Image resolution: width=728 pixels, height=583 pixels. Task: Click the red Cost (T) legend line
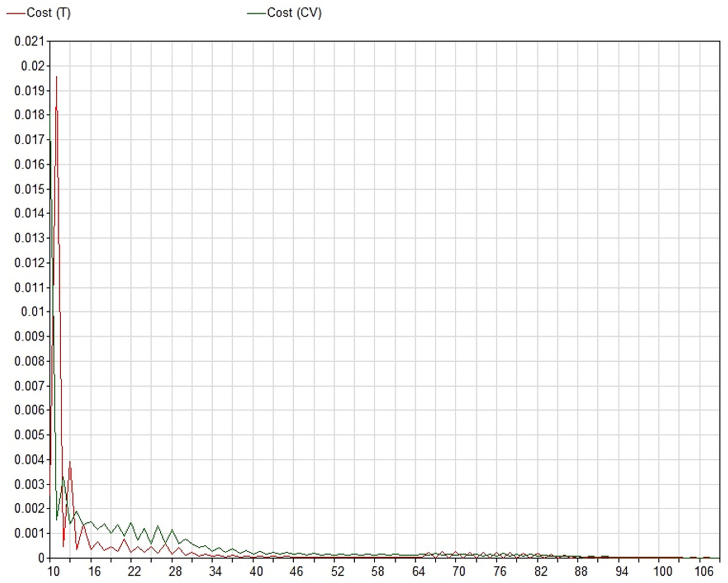click(16, 14)
